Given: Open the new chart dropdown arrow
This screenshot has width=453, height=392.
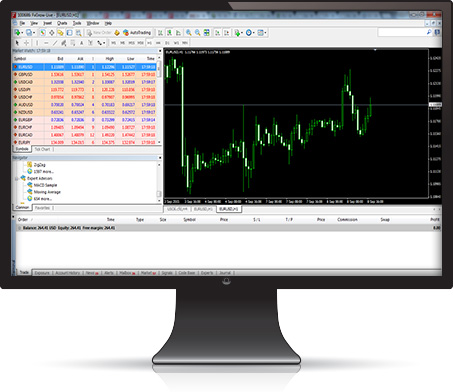Looking at the screenshot, I should 22,33.
